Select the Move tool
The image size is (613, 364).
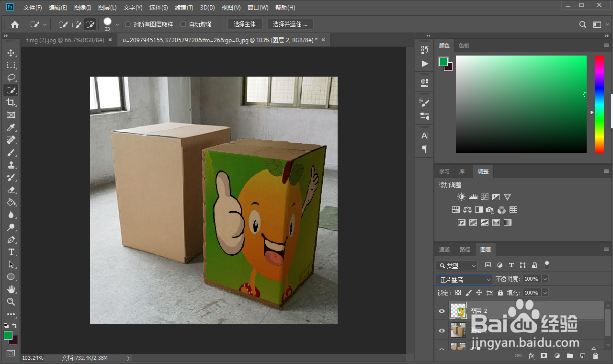click(11, 53)
